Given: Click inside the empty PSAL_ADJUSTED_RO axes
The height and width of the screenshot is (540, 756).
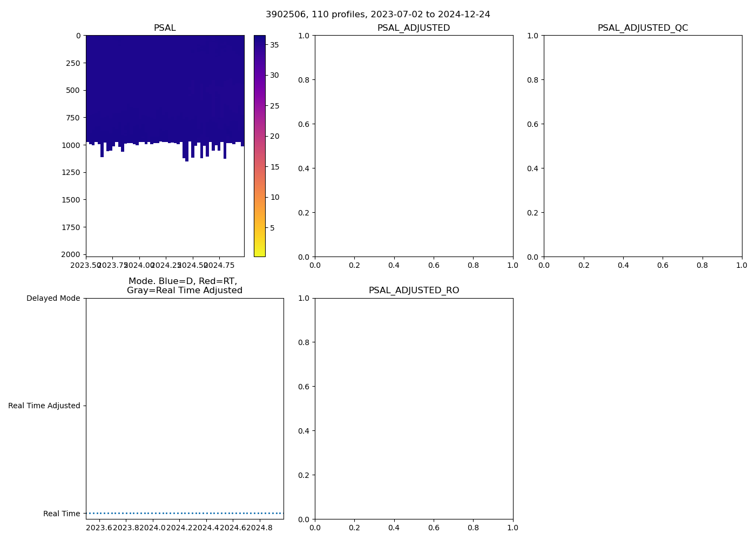Looking at the screenshot, I should click(414, 408).
